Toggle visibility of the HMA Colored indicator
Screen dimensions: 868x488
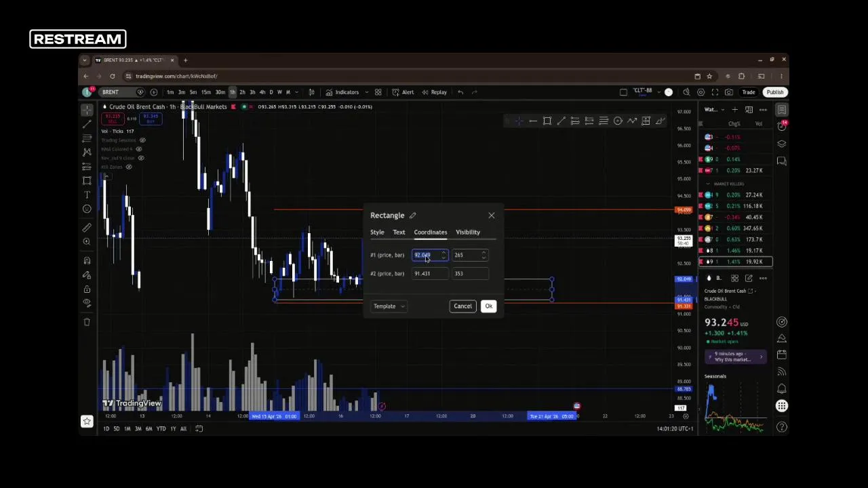pos(139,149)
